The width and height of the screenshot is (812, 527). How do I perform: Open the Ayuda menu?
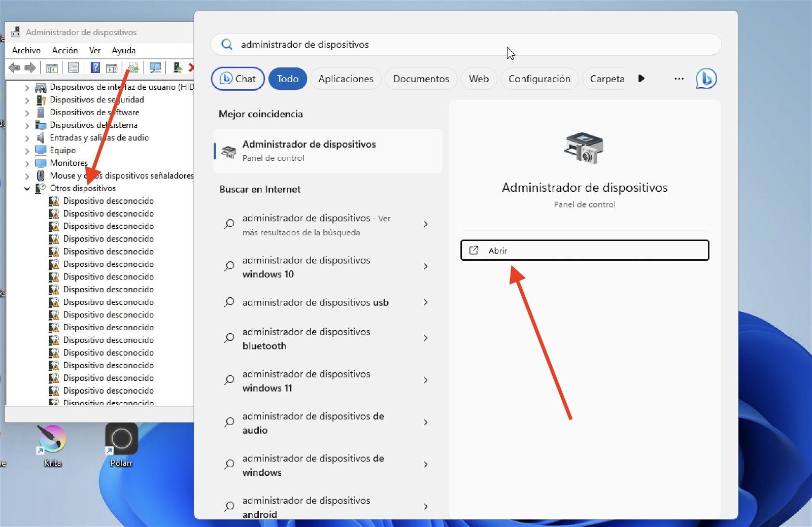coord(124,50)
